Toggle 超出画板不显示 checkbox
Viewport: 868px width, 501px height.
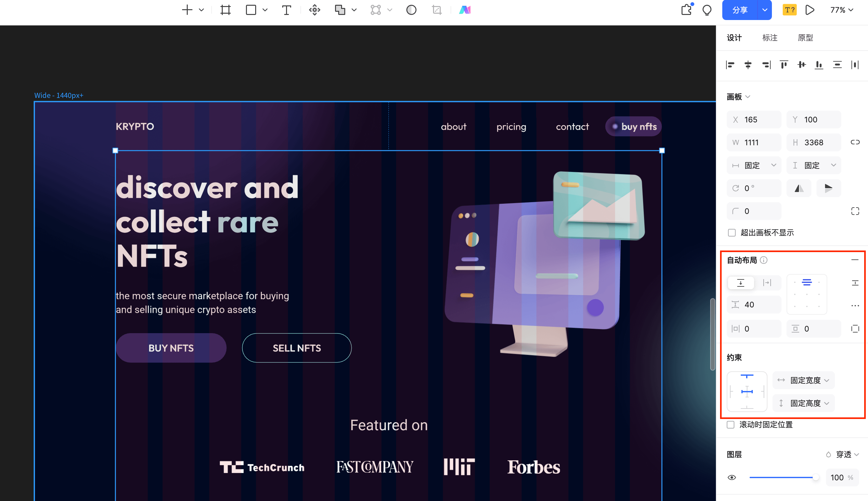[x=731, y=232]
